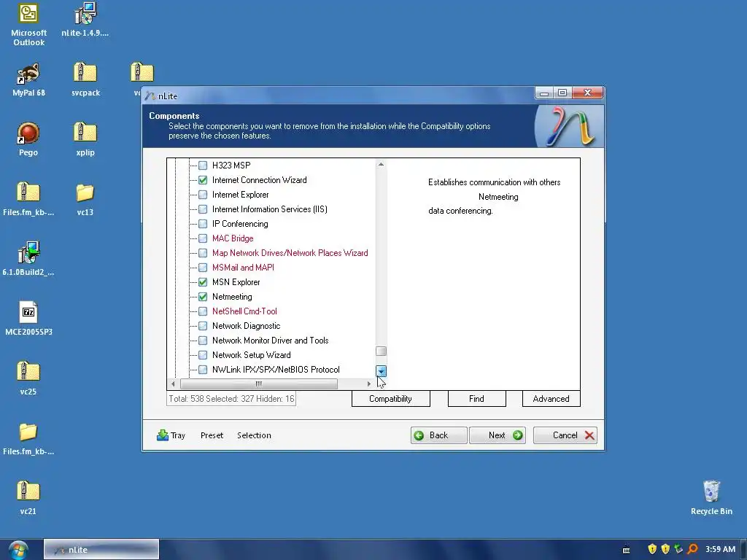This screenshot has width=747, height=560.
Task: Uncheck the MSN Explorer checkbox
Action: (203, 282)
